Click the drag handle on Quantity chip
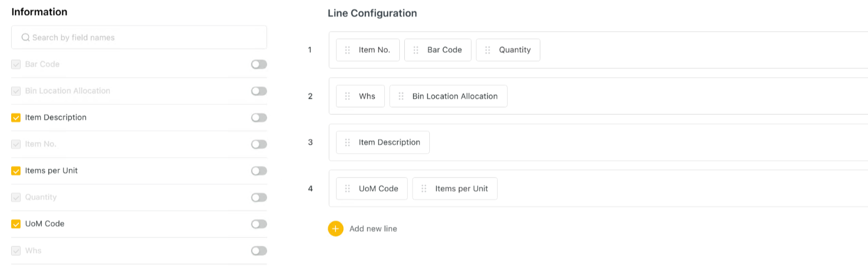The width and height of the screenshot is (868, 274). tap(487, 50)
